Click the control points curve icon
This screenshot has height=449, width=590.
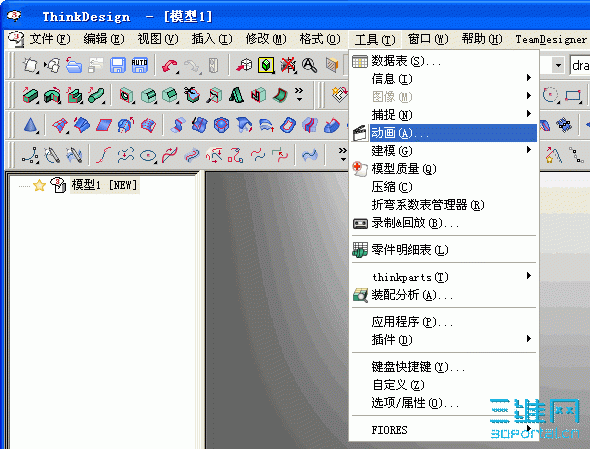30,155
